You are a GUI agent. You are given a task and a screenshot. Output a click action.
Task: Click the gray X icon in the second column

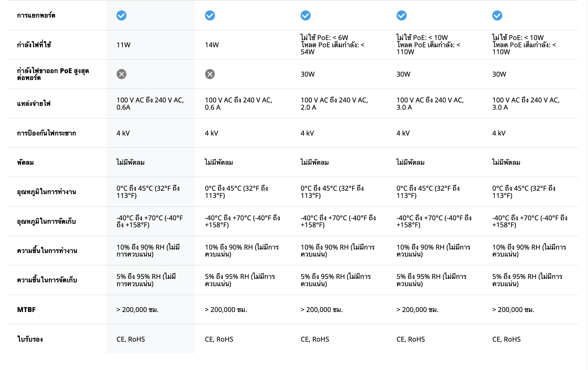[210, 74]
